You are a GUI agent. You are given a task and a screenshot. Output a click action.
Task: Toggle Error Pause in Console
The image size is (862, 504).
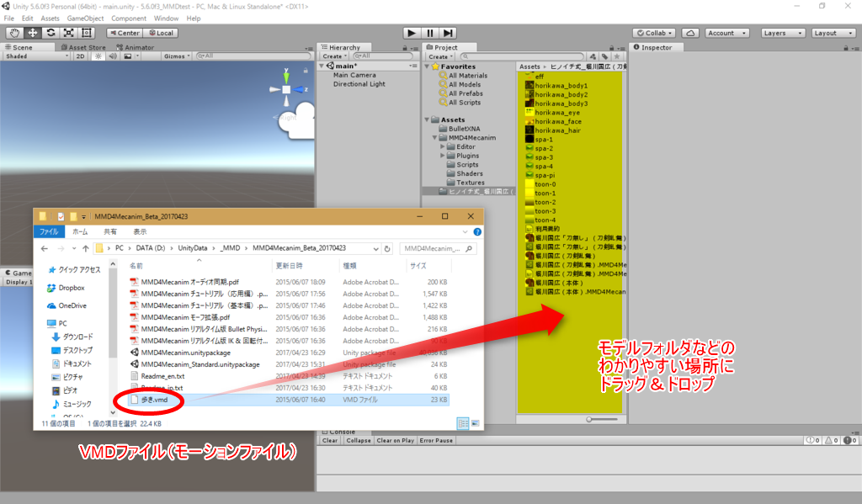pyautogui.click(x=436, y=440)
